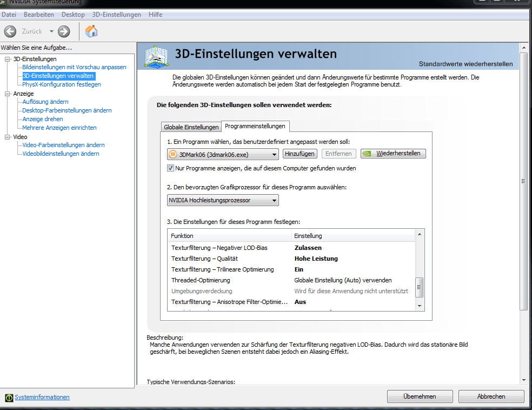532x410 pixels.
Task: Click the Globale Einstellung (Auto) verwenden value
Action: (x=343, y=280)
